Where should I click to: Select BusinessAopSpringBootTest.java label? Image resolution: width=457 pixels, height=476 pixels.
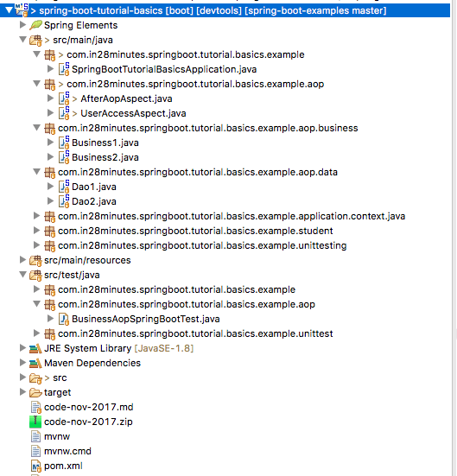146,319
